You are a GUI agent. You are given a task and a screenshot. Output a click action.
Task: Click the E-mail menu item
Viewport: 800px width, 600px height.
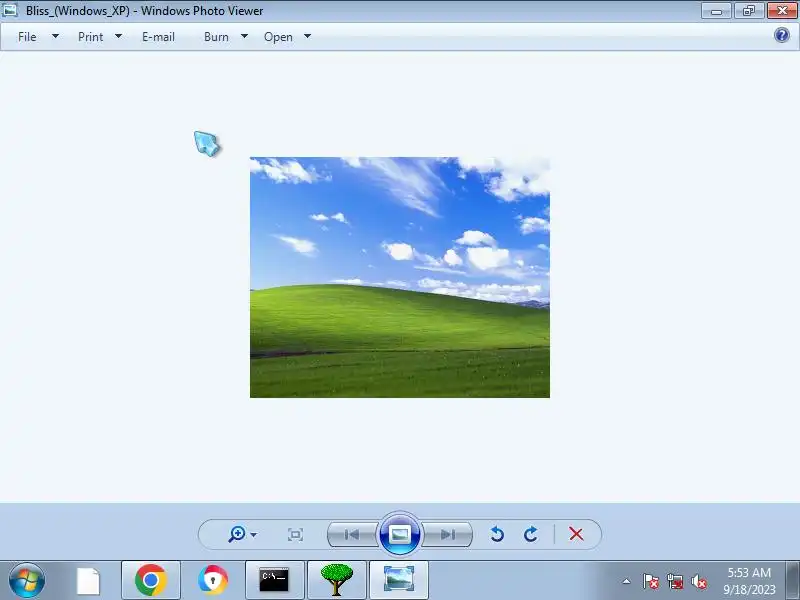pyautogui.click(x=158, y=37)
